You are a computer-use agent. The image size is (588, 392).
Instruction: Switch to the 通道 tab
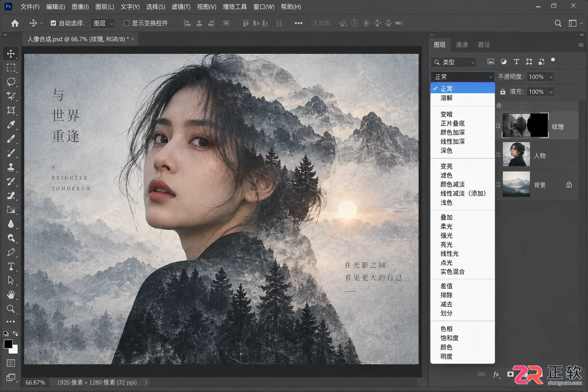click(x=462, y=45)
